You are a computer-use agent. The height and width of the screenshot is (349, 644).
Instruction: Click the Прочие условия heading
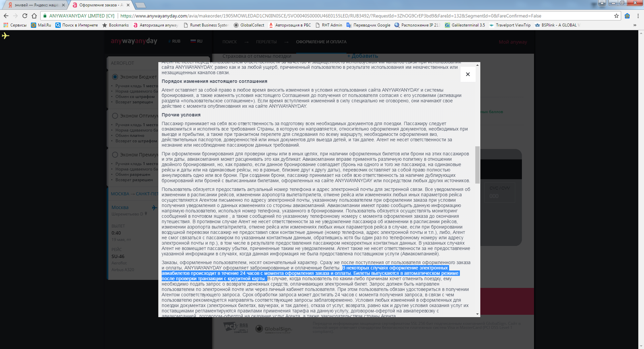(181, 115)
